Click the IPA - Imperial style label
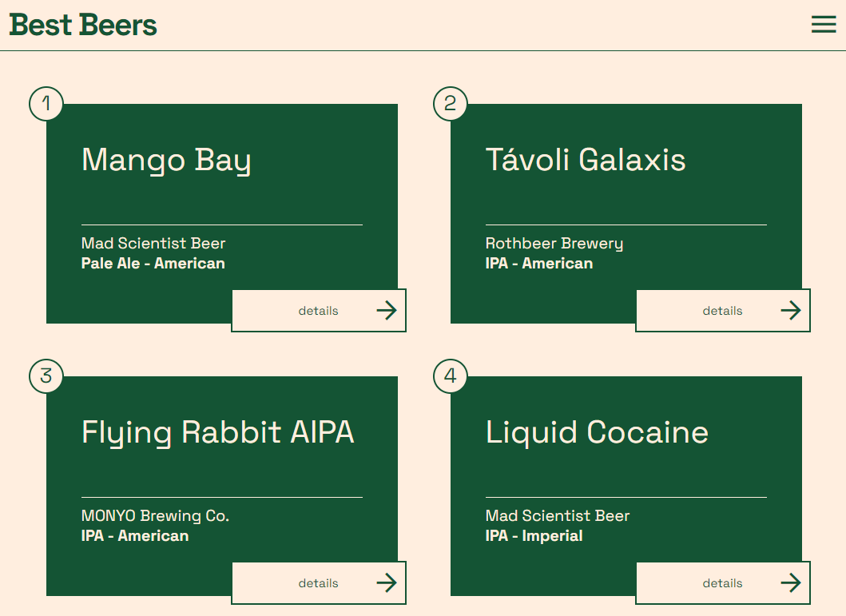Screen dimensions: 846x616 click(534, 536)
